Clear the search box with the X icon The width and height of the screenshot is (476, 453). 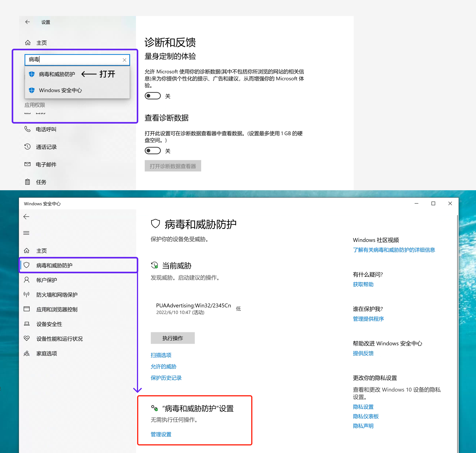(x=124, y=60)
